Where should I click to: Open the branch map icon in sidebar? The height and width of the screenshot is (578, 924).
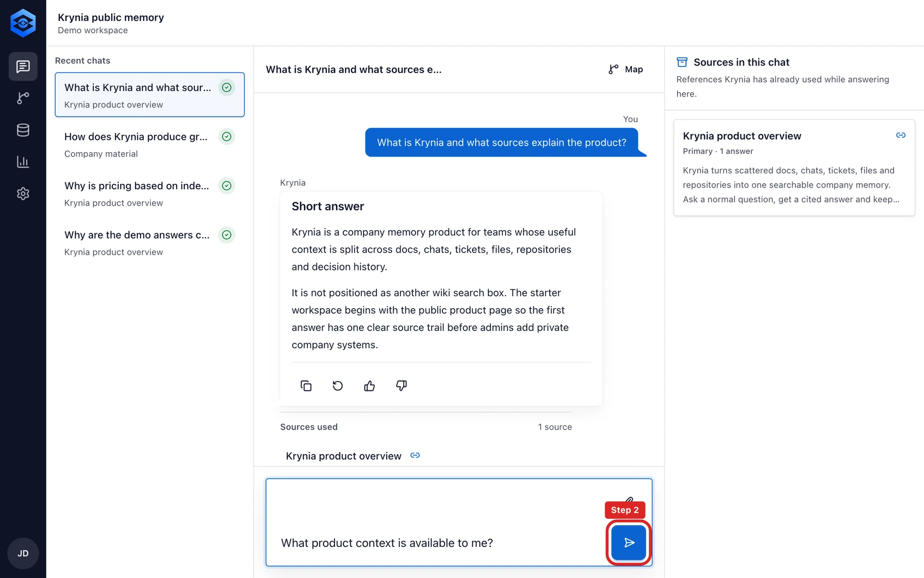click(x=23, y=98)
